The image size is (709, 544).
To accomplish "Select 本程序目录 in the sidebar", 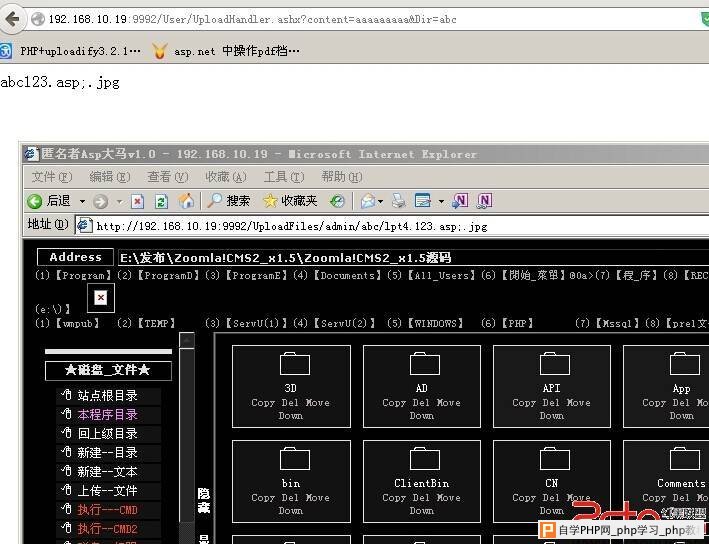I will [x=109, y=415].
